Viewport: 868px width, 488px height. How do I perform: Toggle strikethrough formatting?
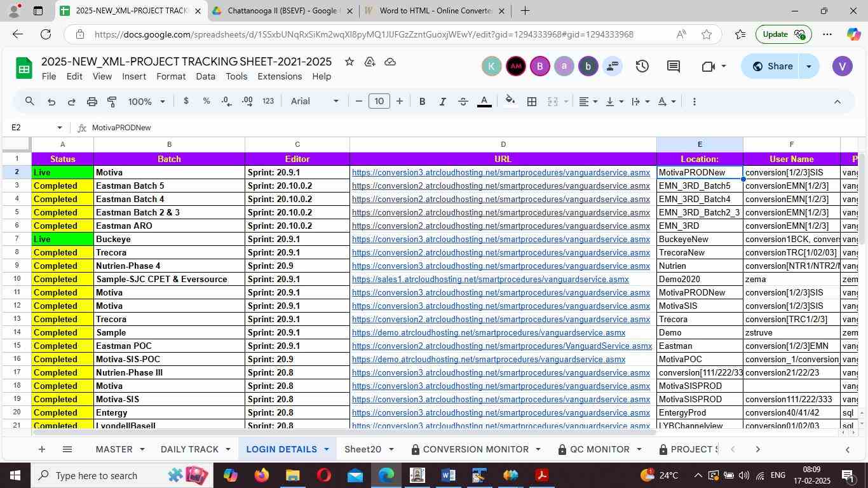point(463,102)
